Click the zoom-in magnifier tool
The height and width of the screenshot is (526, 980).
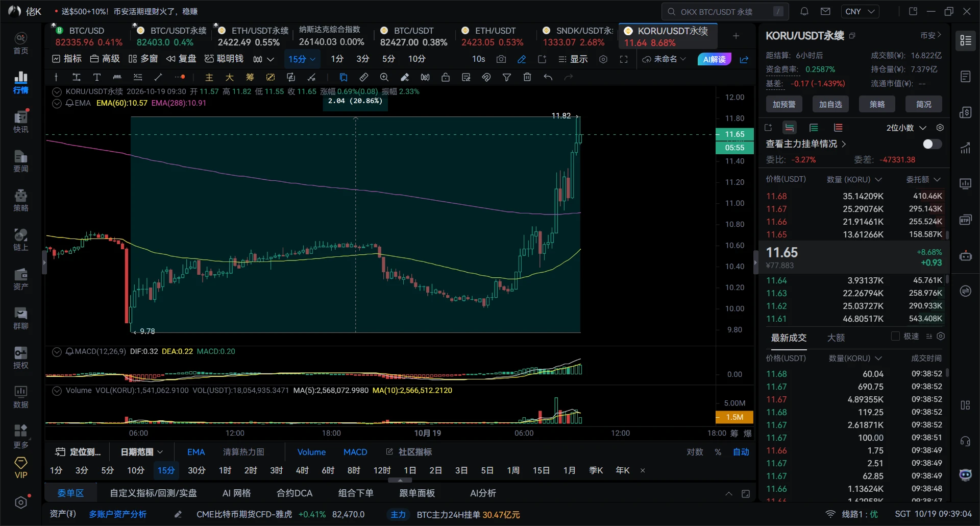tap(384, 77)
